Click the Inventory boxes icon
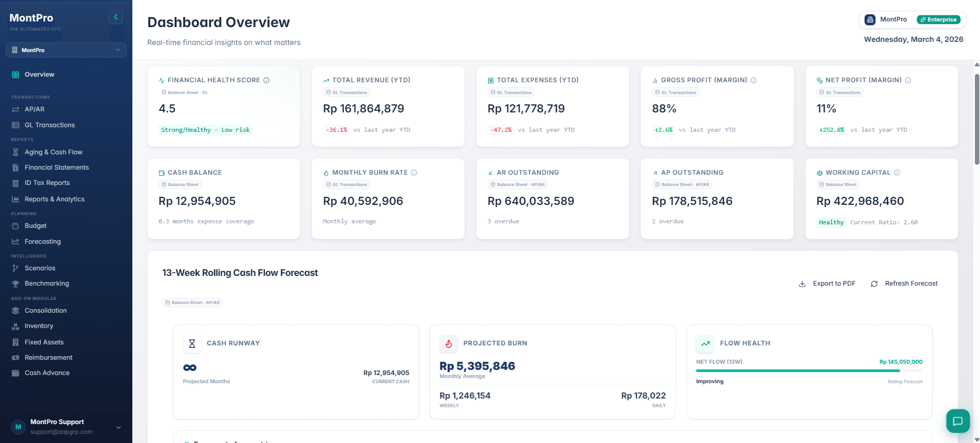Viewport: 980px width, 443px height. pyautogui.click(x=15, y=326)
